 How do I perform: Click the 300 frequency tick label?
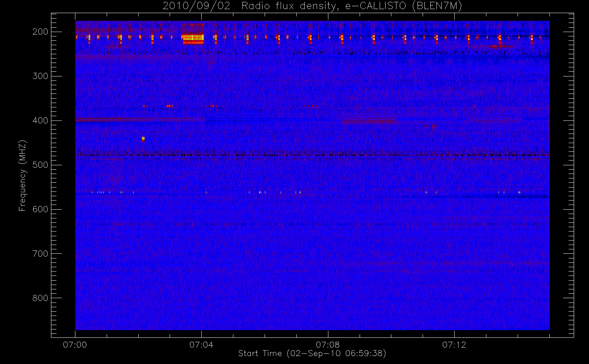(40, 76)
